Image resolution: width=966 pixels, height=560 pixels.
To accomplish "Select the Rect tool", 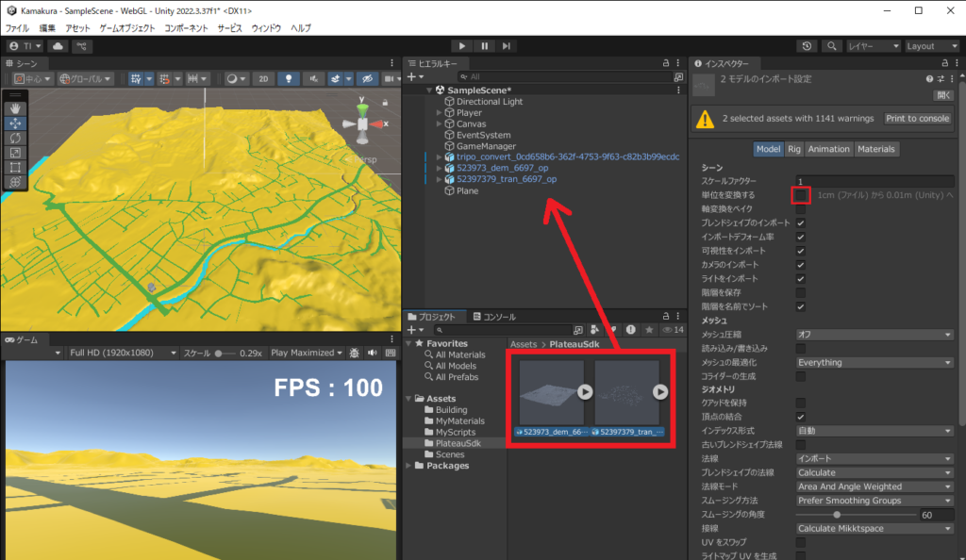I will coord(15,168).
